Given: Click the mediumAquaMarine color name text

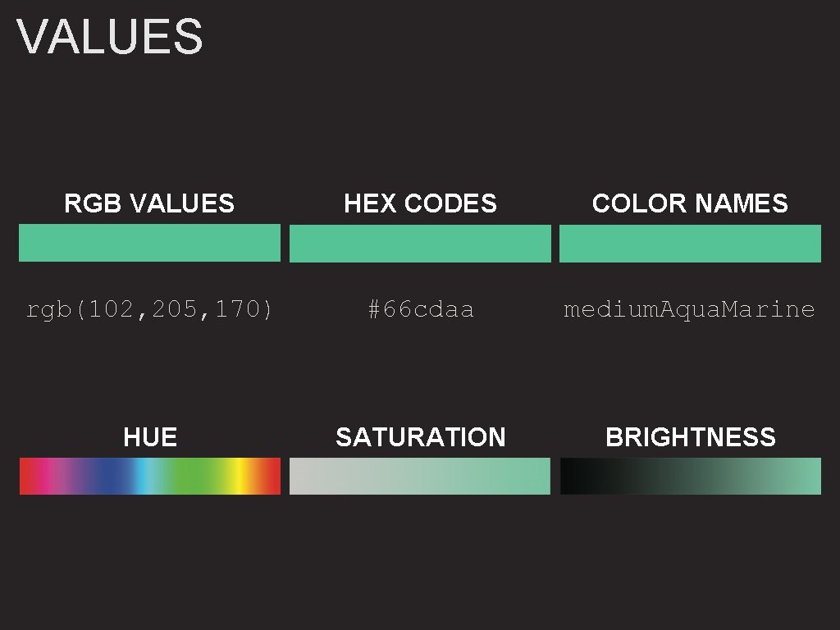Looking at the screenshot, I should 689,309.
